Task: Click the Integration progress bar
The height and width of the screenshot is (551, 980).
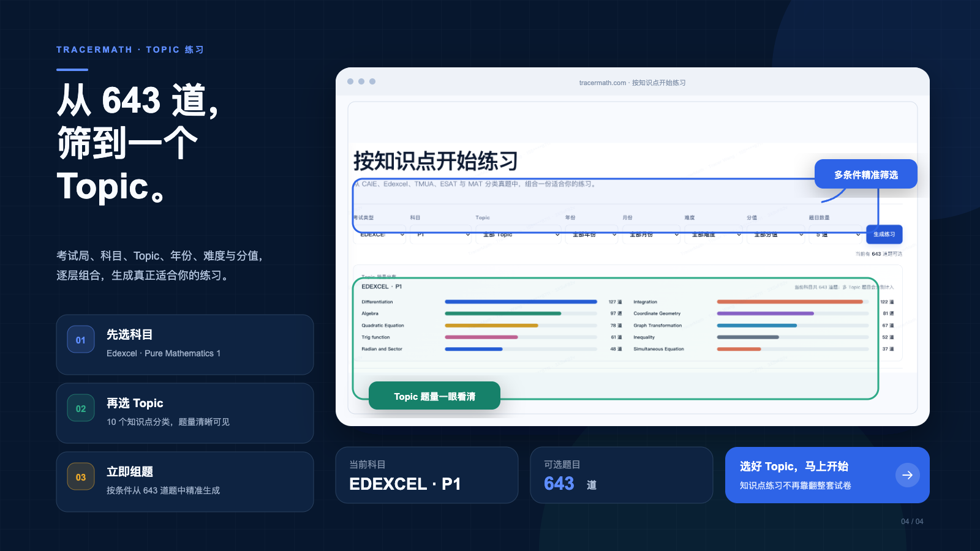Action: coord(793,302)
